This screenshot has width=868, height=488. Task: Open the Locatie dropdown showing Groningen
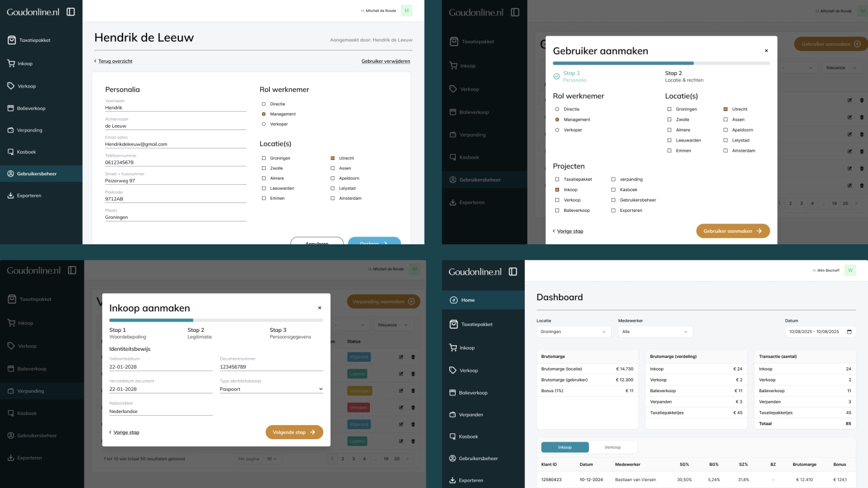tap(573, 332)
